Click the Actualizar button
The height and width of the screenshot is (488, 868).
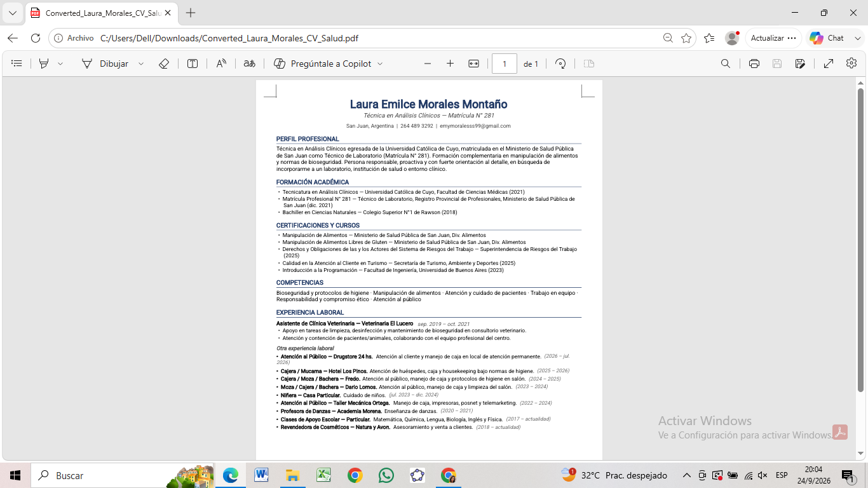pos(773,38)
